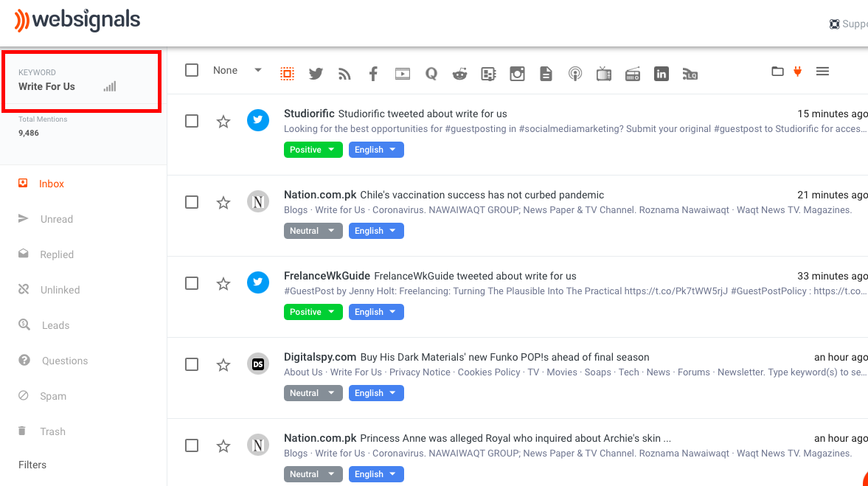Image resolution: width=868 pixels, height=486 pixels.
Task: Open English language dropdown for Digitalspy.com
Action: click(x=376, y=393)
